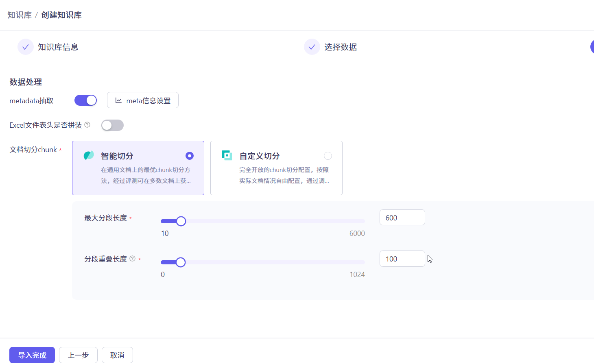Click the 选择数据 step label
Image resolution: width=594 pixels, height=364 pixels.
341,47
